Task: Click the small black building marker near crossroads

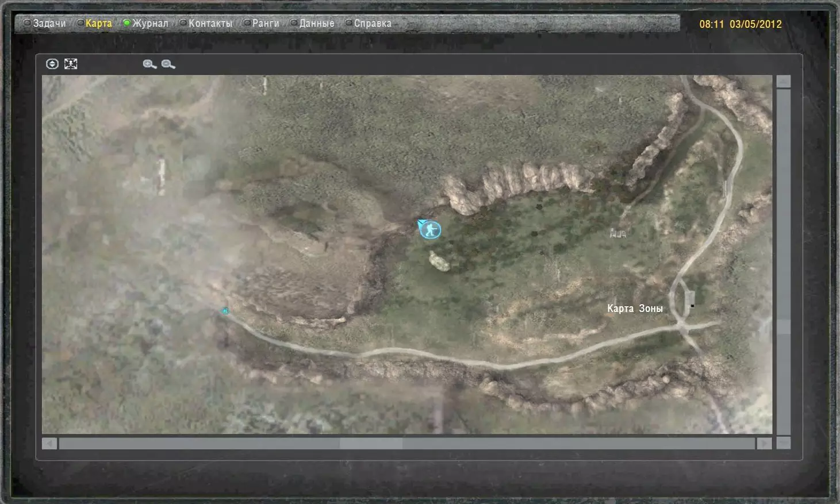Action: click(x=692, y=306)
